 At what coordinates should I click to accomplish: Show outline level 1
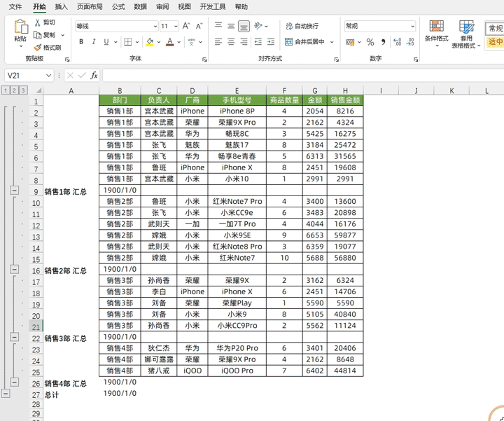click(5, 90)
